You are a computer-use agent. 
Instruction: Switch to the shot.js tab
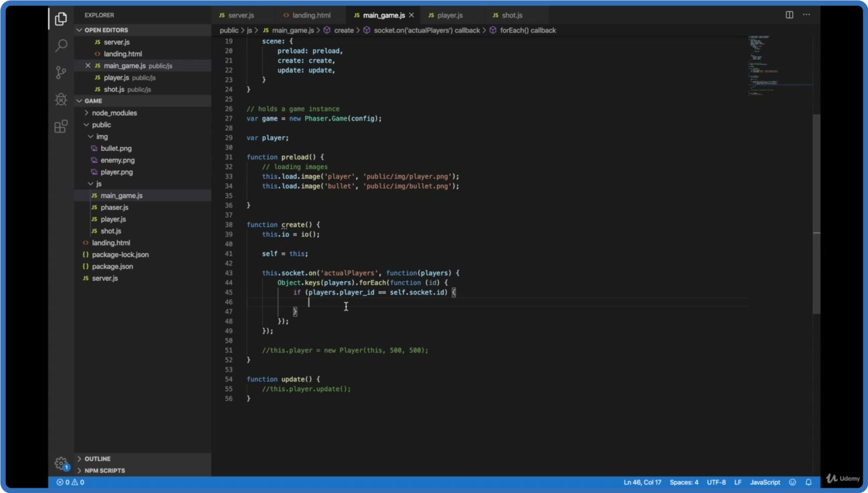tap(511, 15)
